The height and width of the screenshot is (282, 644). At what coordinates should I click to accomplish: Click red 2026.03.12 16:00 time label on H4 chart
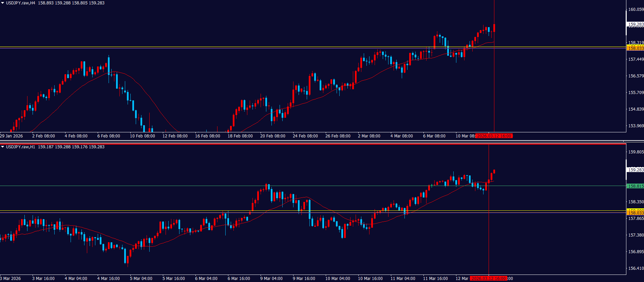coord(494,136)
